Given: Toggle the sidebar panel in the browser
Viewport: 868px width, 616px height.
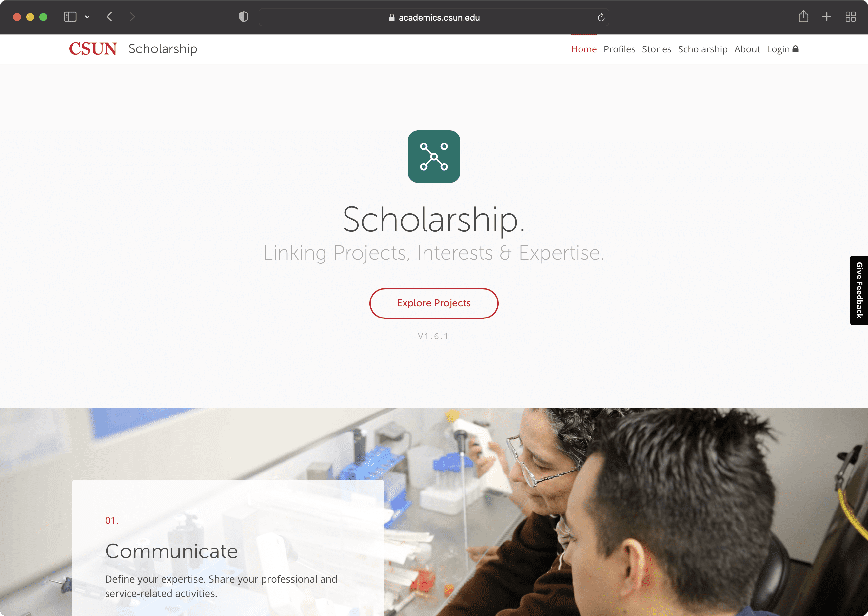Looking at the screenshot, I should [70, 17].
